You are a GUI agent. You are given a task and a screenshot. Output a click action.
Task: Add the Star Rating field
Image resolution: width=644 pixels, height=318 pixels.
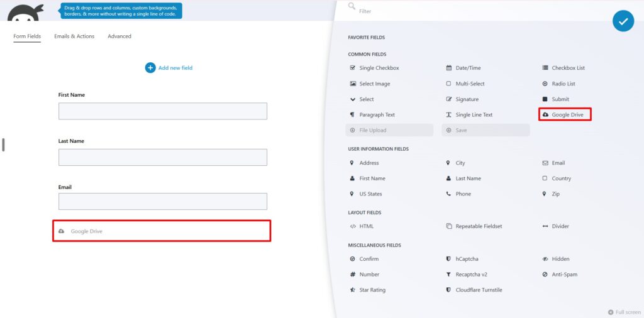367,290
